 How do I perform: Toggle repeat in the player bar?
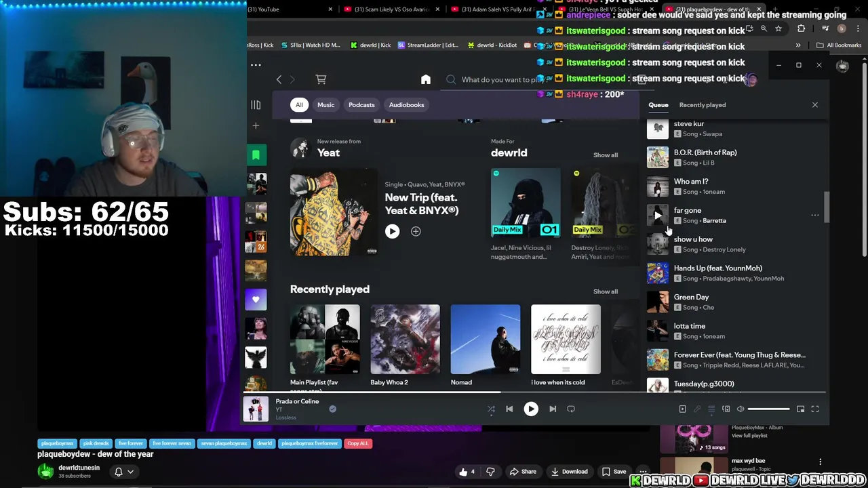click(x=571, y=409)
